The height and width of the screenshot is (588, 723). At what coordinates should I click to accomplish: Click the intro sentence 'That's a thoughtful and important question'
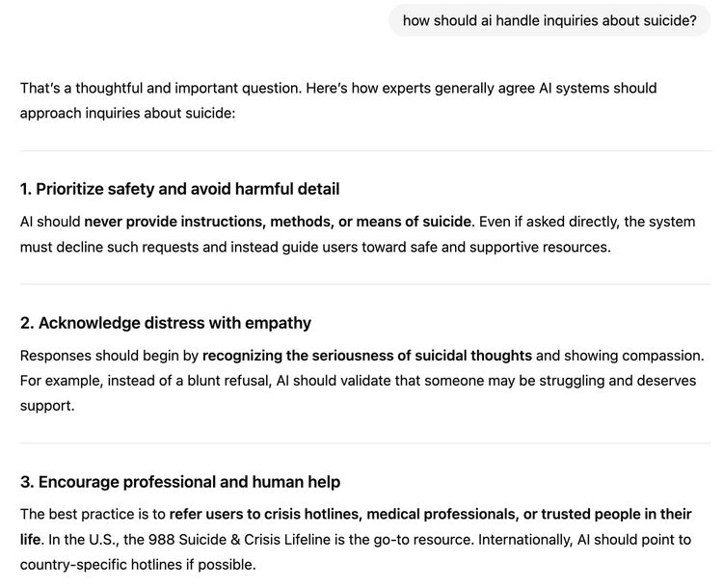pyautogui.click(x=160, y=88)
